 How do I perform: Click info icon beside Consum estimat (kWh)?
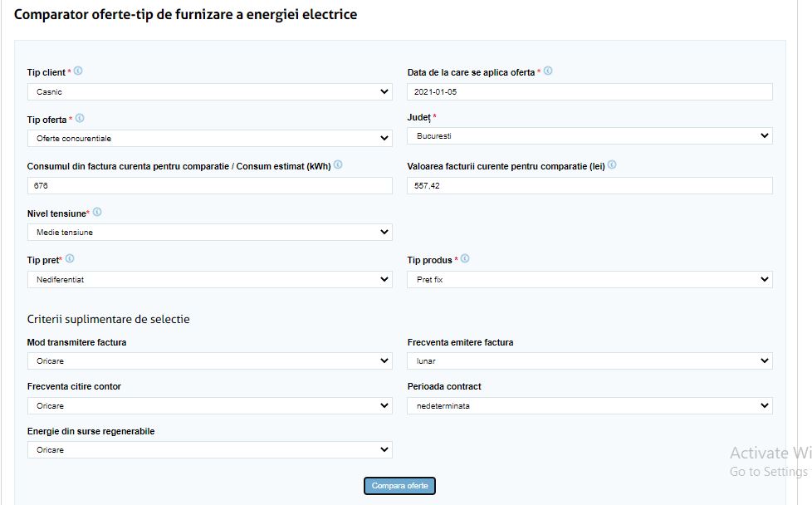pos(338,164)
